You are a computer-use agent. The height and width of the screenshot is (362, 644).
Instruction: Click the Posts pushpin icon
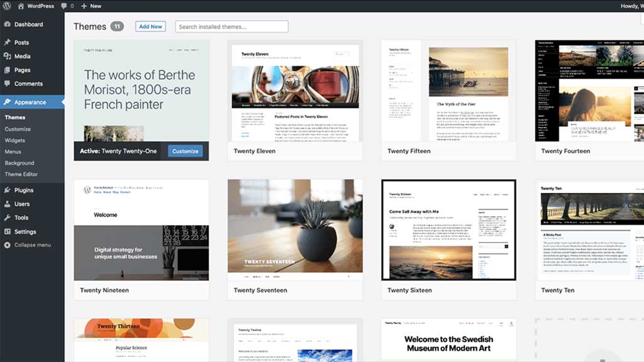pyautogui.click(x=8, y=42)
